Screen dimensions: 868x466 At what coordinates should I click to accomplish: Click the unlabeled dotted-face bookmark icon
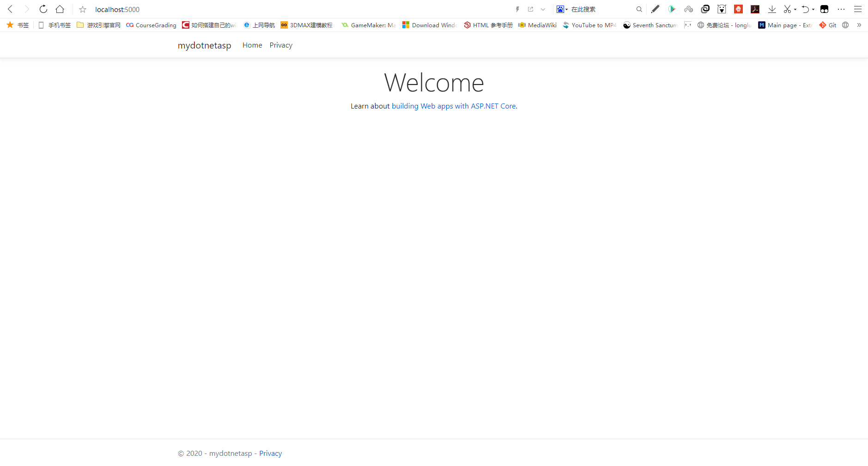688,25
